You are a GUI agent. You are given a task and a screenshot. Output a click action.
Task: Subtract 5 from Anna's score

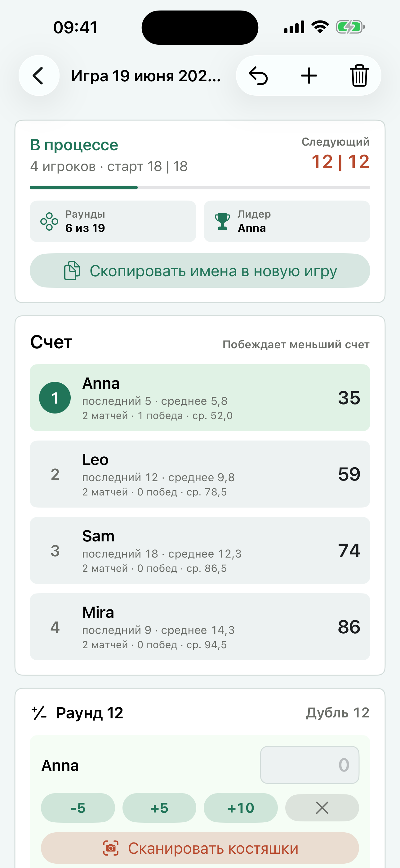pyautogui.click(x=78, y=808)
